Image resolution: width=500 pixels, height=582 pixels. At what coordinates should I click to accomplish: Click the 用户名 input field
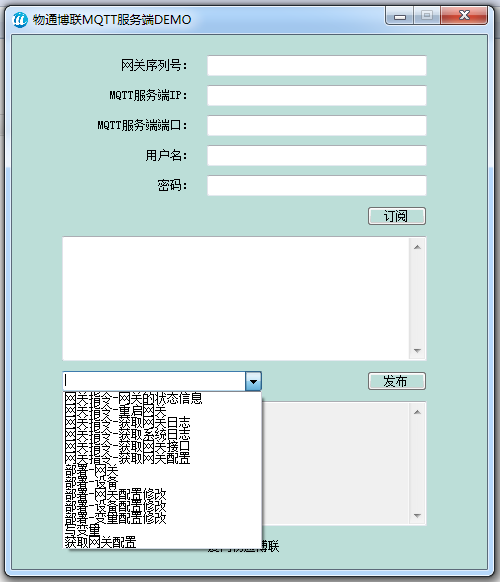click(x=317, y=156)
